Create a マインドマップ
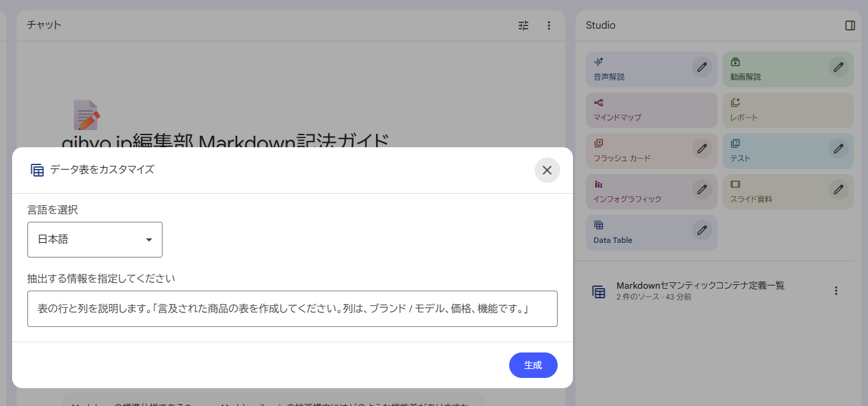Image resolution: width=868 pixels, height=406 pixels. tap(651, 110)
